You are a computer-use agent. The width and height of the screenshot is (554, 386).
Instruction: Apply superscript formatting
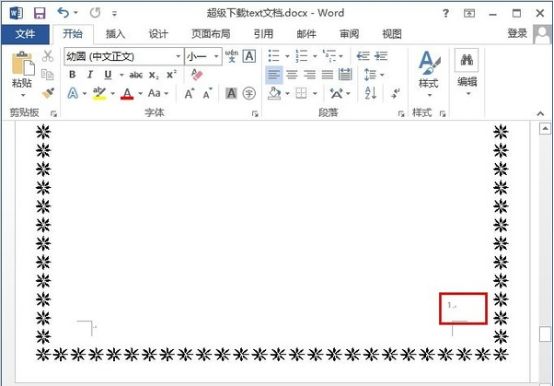pos(171,75)
